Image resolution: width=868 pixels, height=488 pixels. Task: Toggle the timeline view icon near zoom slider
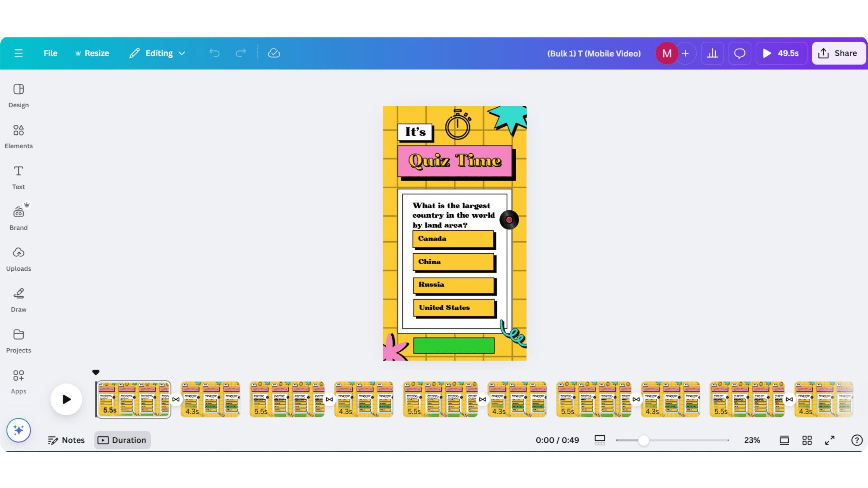point(599,440)
